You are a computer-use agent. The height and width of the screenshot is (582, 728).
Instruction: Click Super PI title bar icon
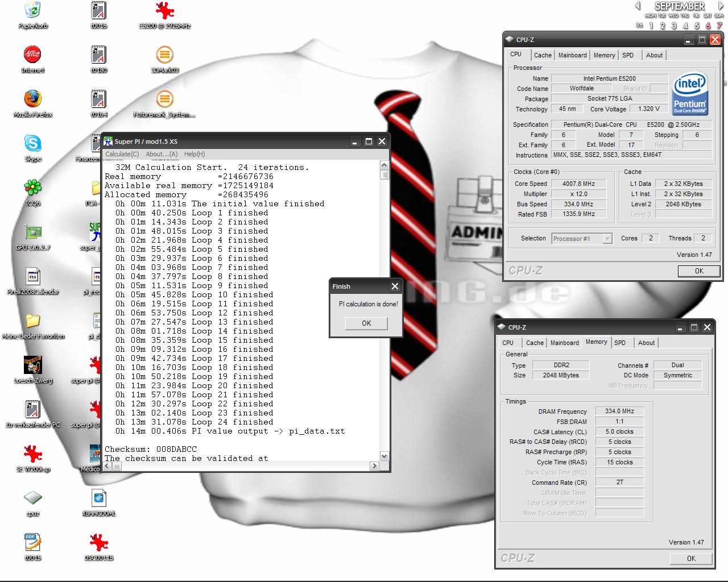pos(108,141)
